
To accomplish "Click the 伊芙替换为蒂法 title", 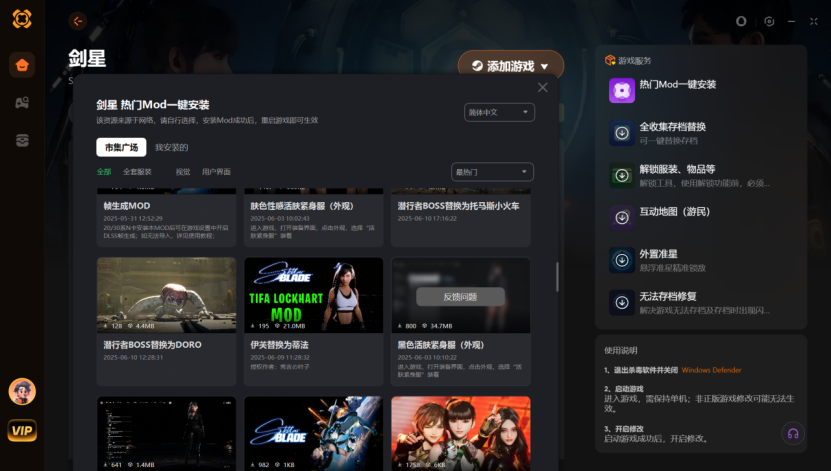I will 279,344.
